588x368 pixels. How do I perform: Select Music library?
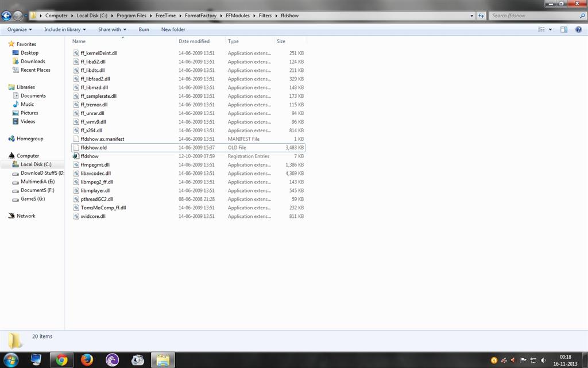coord(27,105)
